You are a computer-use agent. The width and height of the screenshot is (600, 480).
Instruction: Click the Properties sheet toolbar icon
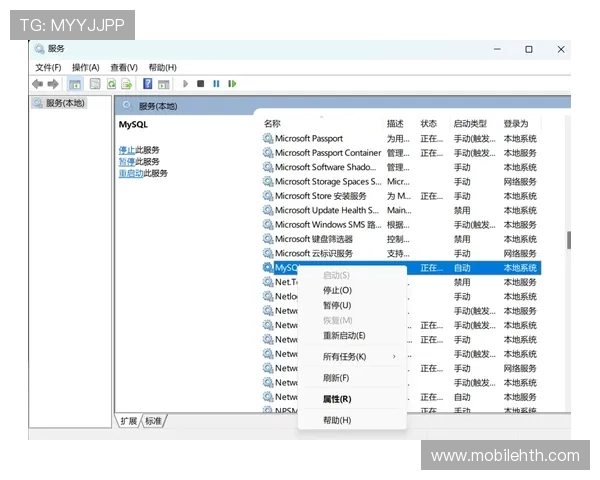95,84
